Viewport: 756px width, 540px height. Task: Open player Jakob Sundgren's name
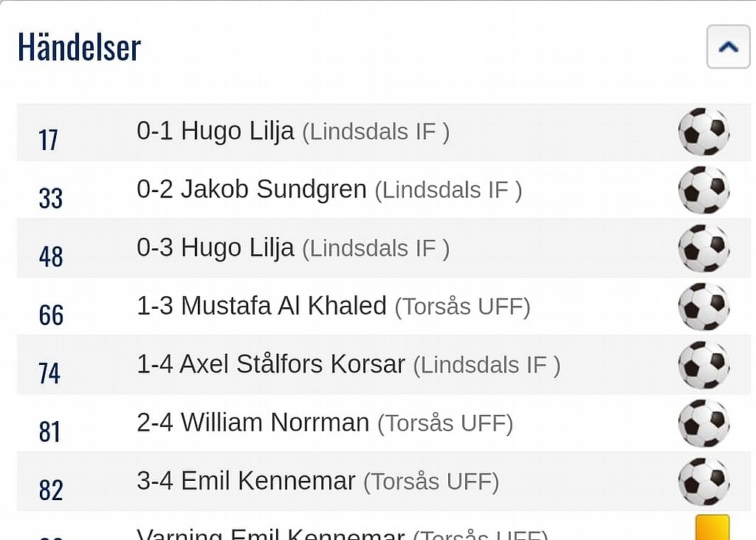tap(274, 189)
